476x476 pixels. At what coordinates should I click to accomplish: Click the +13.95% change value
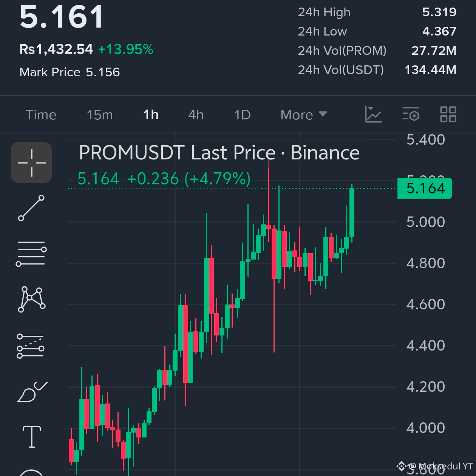coord(126,49)
